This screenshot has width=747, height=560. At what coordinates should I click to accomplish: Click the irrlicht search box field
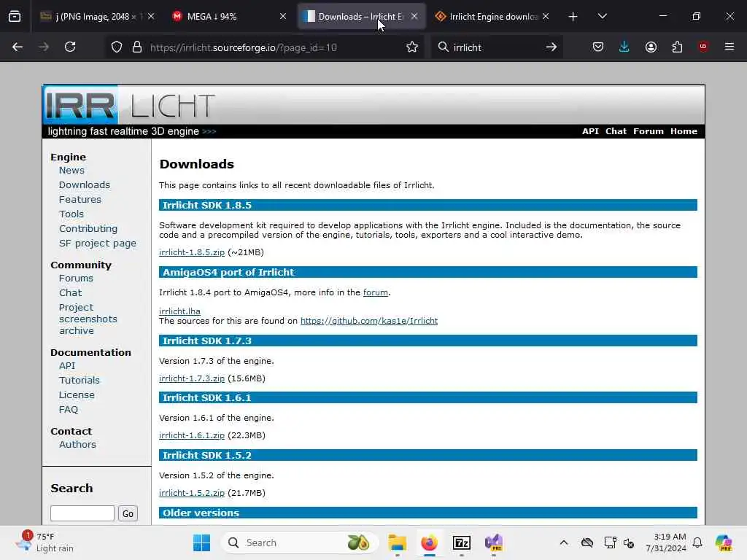496,47
